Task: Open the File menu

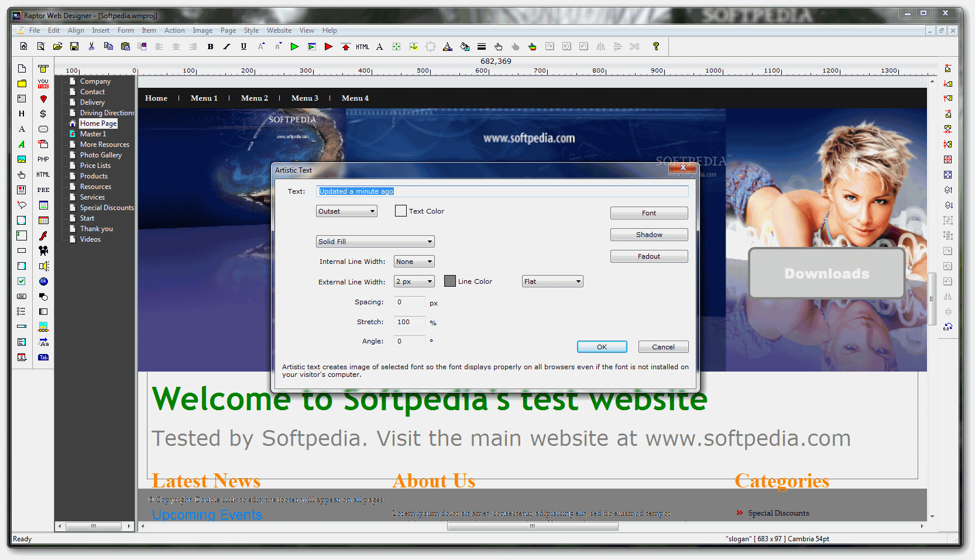Action: 35,30
